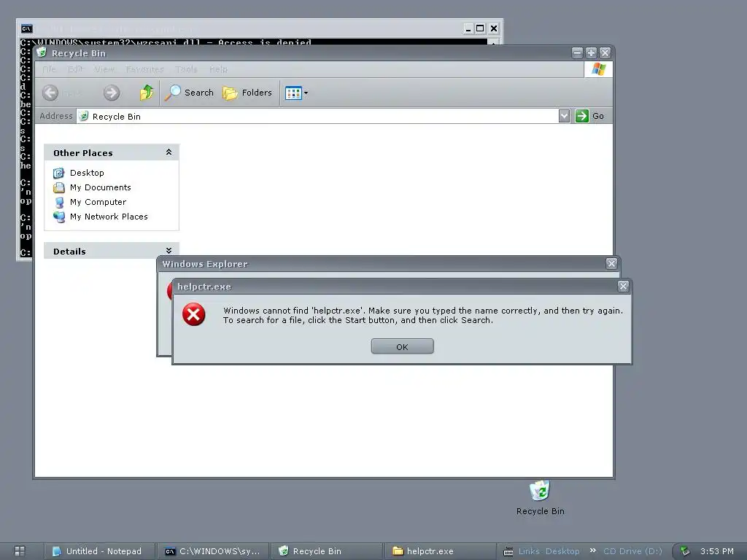747x560 pixels.
Task: Collapse the Other Places panel
Action: coord(169,152)
